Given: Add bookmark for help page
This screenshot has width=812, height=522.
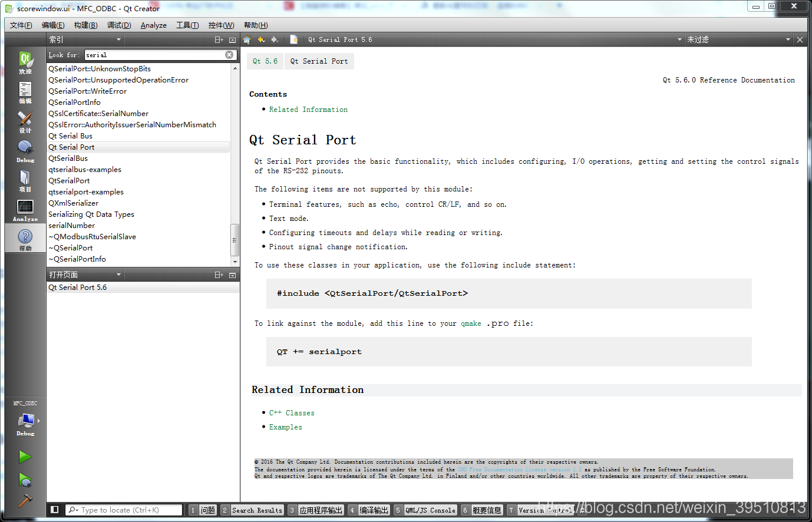Looking at the screenshot, I should (x=293, y=39).
